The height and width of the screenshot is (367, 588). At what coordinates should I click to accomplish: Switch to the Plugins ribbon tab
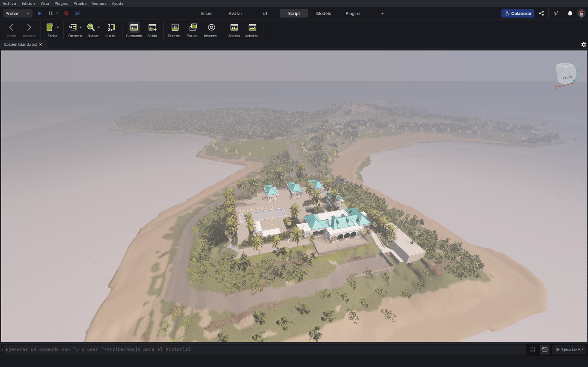click(353, 13)
